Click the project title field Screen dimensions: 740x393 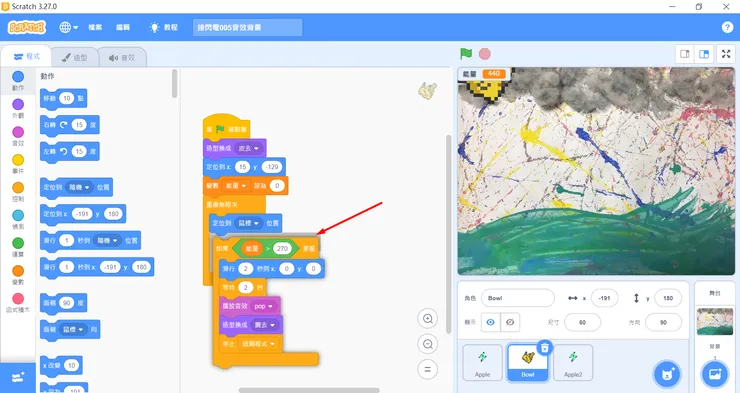click(x=247, y=27)
